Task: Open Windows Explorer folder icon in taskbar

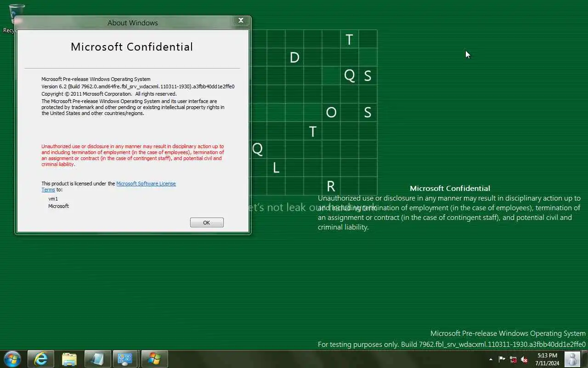Action: (69, 359)
